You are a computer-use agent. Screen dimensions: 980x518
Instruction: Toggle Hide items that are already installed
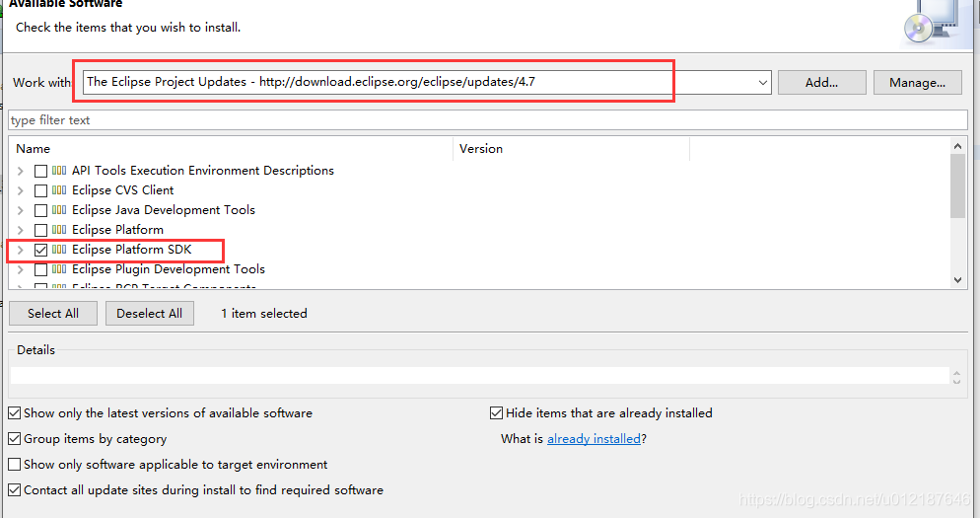(x=496, y=412)
